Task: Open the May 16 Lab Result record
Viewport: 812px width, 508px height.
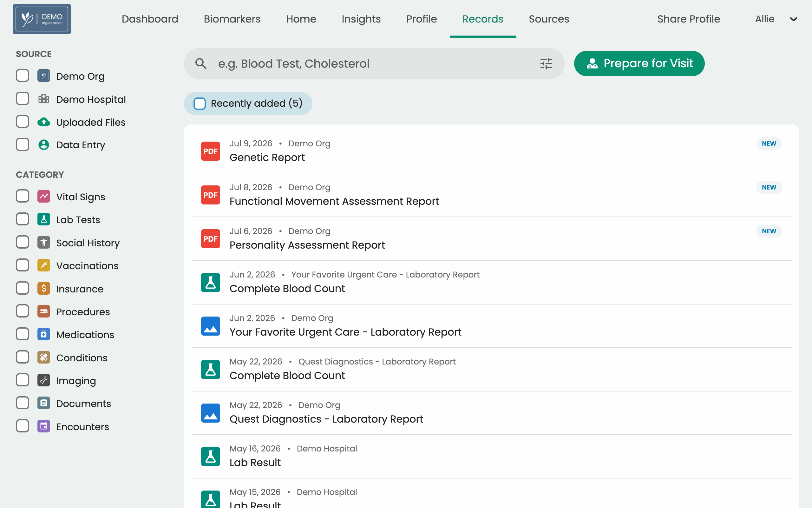Action: click(x=492, y=457)
